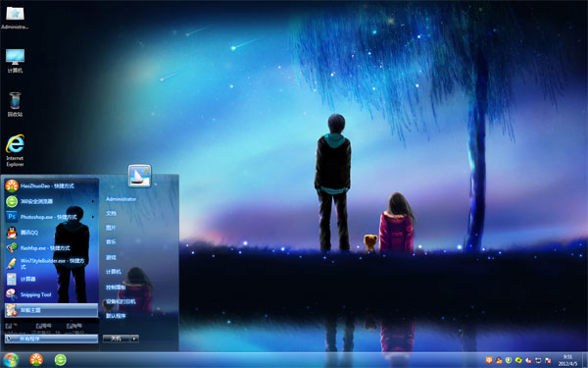Screen dimensions: 588x368
Task: Click the QQ penguin tray icon
Action: (499, 360)
